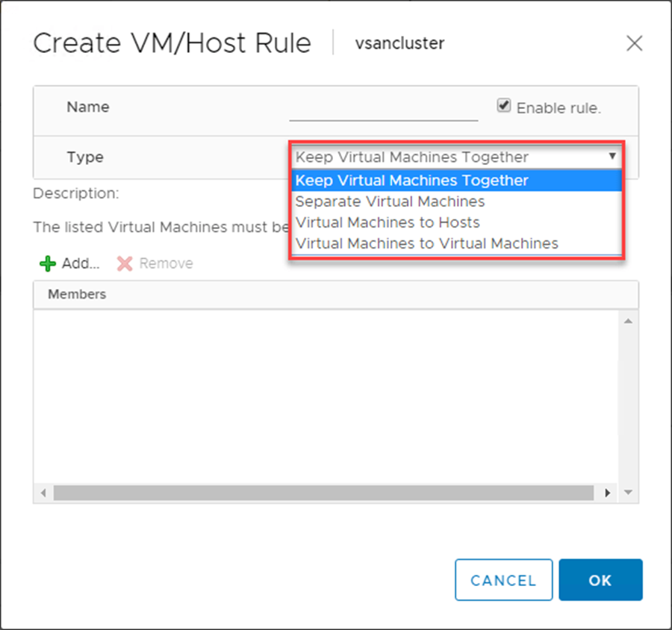This screenshot has height=630, width=672.
Task: Click the green plus Add icon
Action: coord(48,263)
